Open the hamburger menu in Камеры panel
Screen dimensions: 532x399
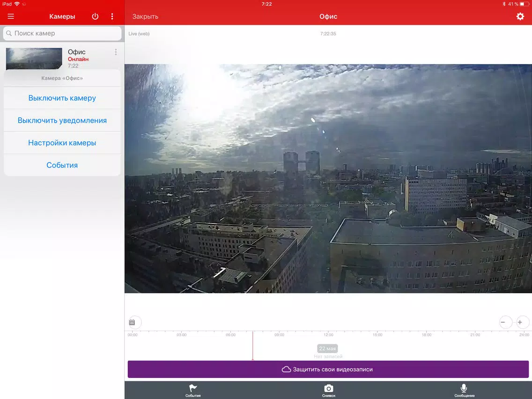[x=11, y=16]
